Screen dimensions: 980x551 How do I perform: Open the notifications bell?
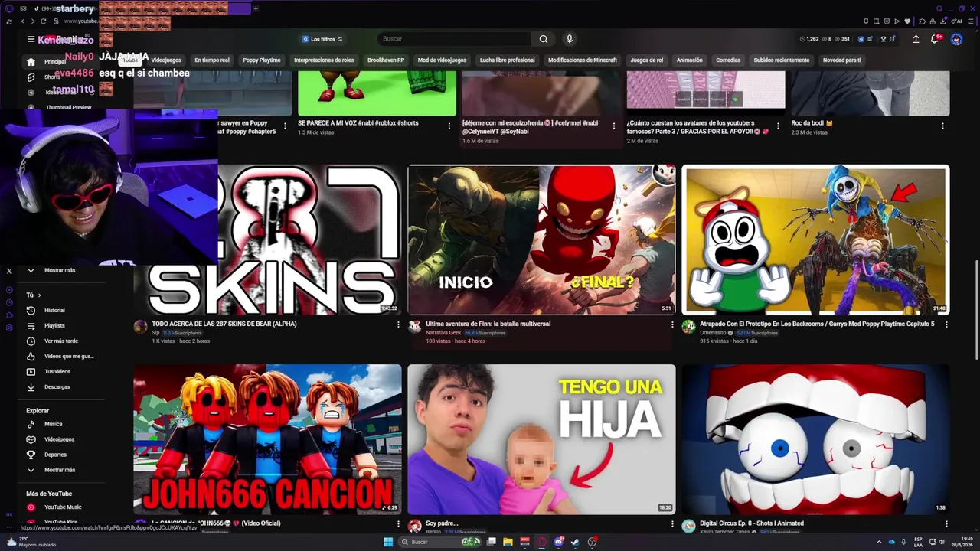coord(935,39)
